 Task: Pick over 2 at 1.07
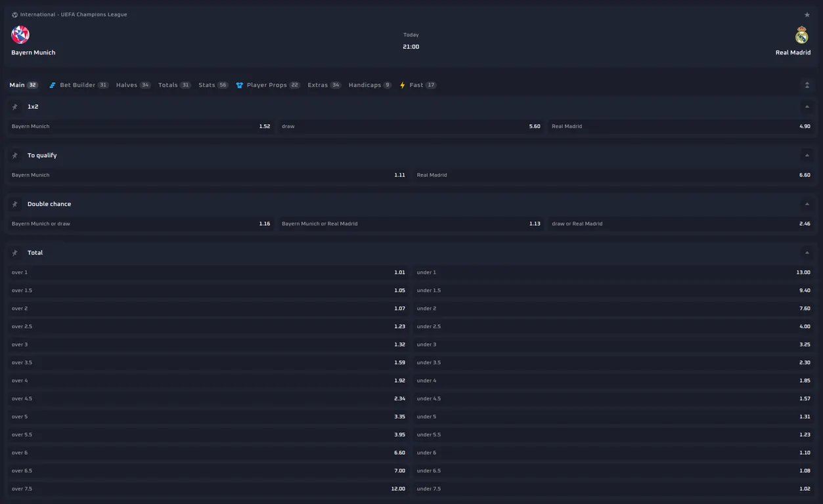point(208,308)
